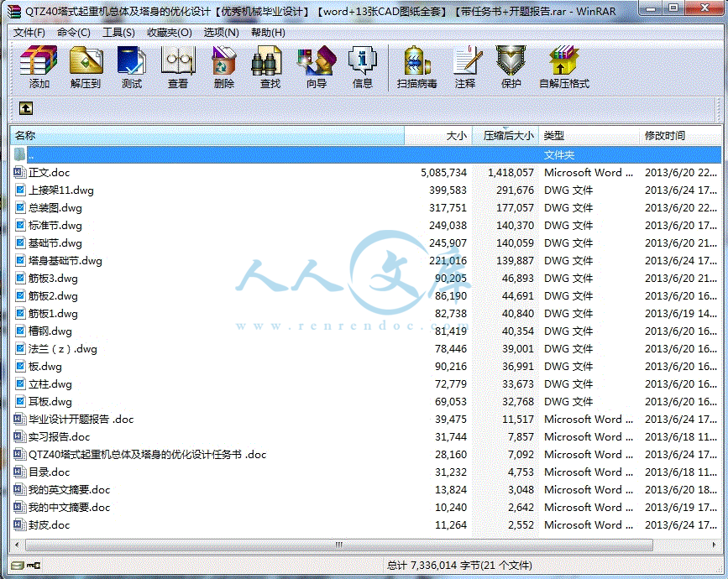The width and height of the screenshot is (728, 579).
Task: Click the View (查看) toolbar icon
Action: (178, 60)
